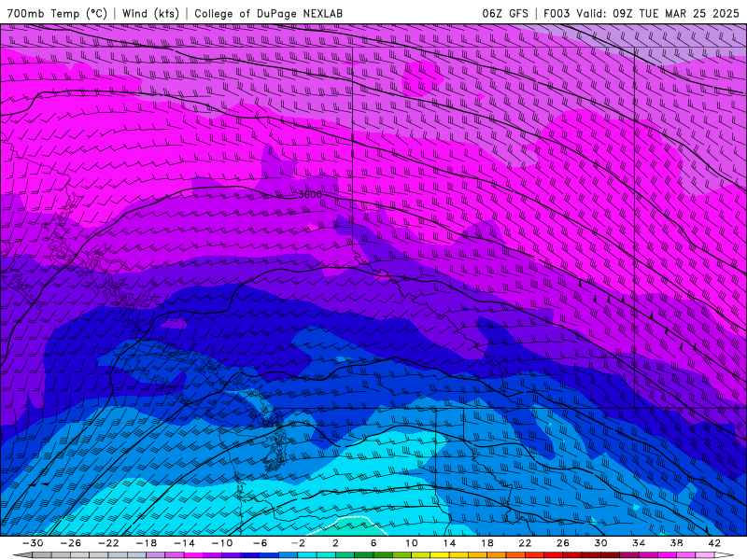This screenshot has height=560, width=747.
Task: Click the '−22' color bar label
Action: pyautogui.click(x=108, y=543)
